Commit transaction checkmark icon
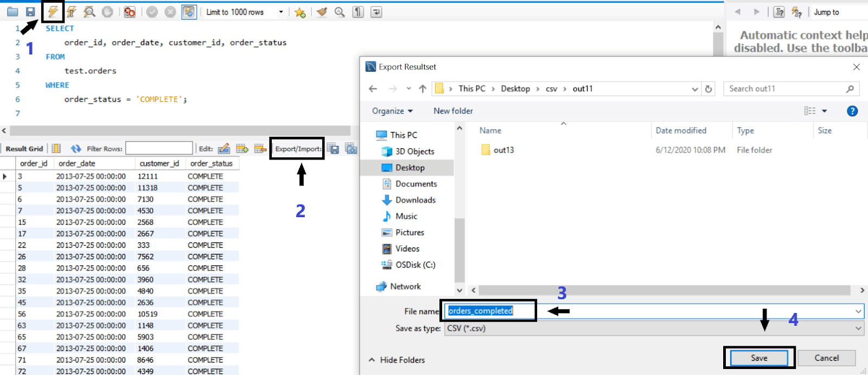 point(152,12)
